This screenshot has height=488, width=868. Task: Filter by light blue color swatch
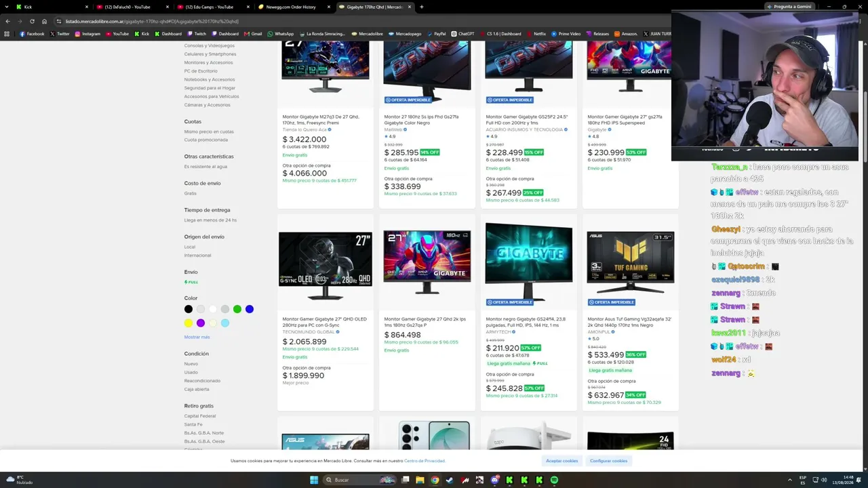(x=225, y=323)
